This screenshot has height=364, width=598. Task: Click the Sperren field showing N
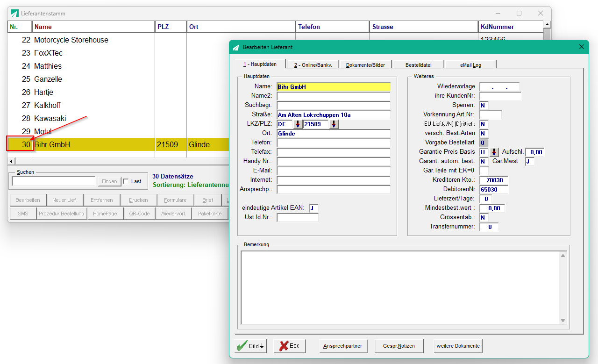pos(484,106)
